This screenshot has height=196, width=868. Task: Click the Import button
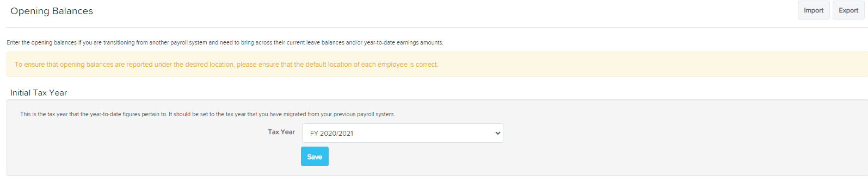(x=814, y=10)
